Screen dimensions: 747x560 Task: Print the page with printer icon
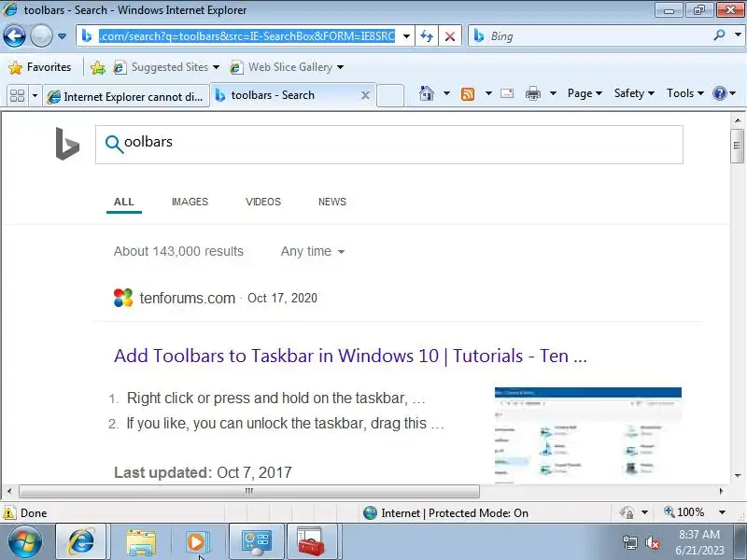pyautogui.click(x=532, y=93)
